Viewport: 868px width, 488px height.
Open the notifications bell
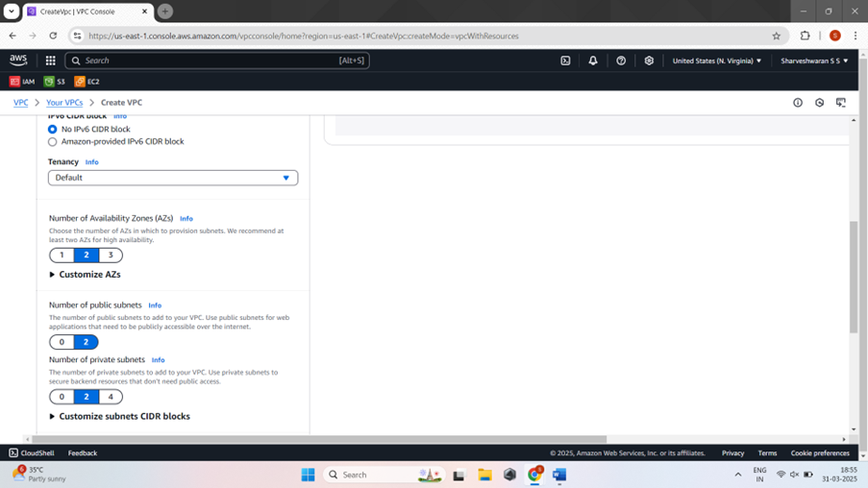tap(593, 61)
